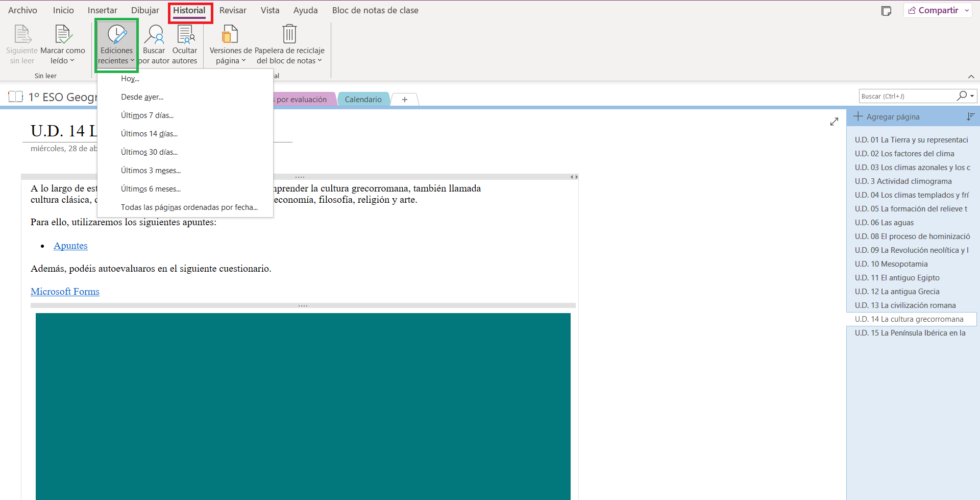
Task: Select Últimos 14 días... option
Action: click(185, 134)
